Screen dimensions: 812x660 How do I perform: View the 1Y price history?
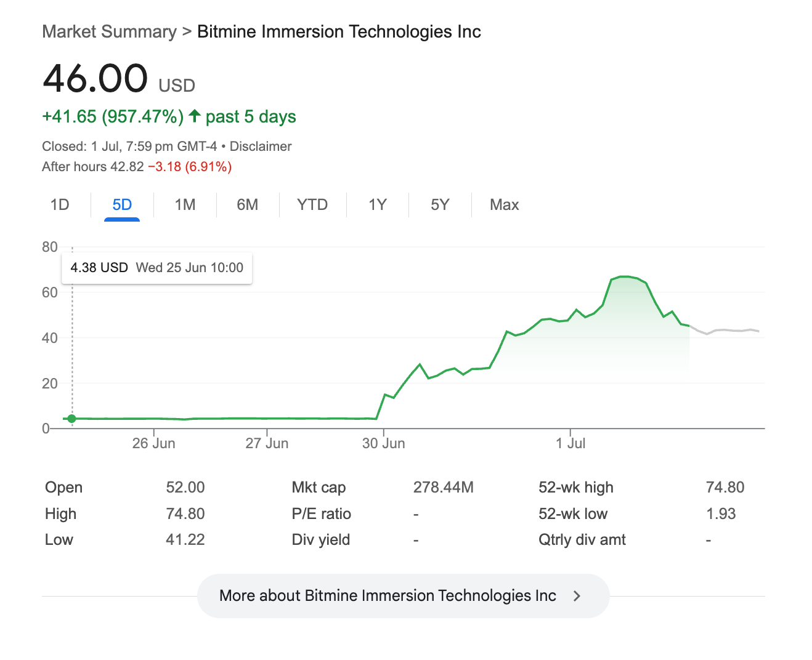pyautogui.click(x=377, y=204)
